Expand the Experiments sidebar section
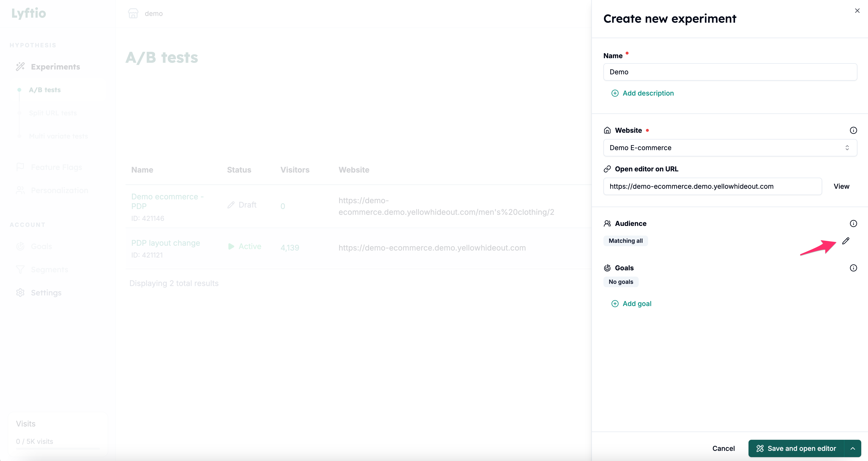Image resolution: width=868 pixels, height=461 pixels. pos(55,67)
